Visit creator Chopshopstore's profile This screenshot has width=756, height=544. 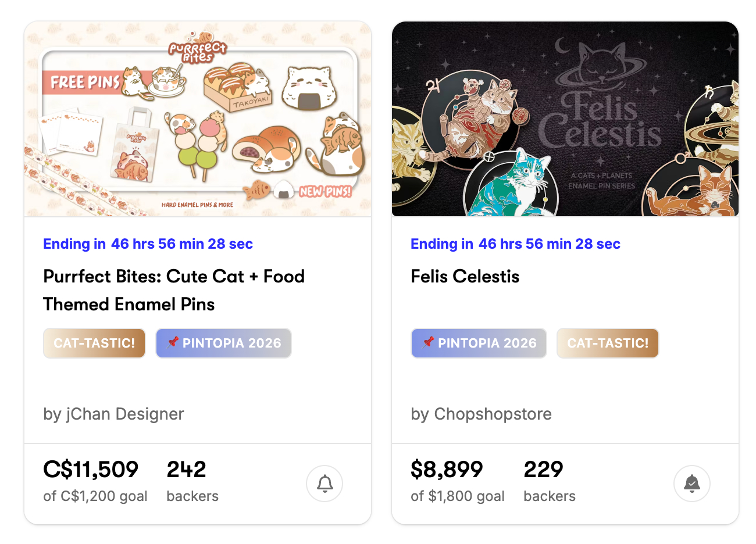coord(493,414)
